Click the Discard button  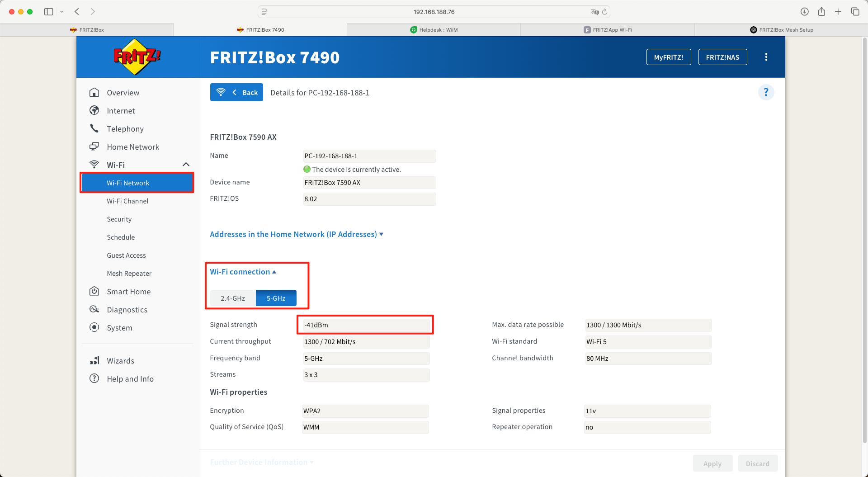click(x=758, y=463)
